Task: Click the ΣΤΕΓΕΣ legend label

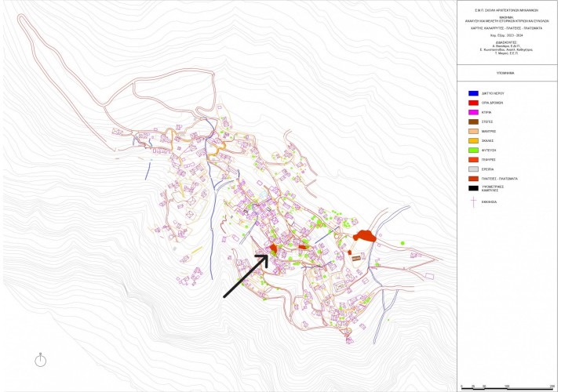Action: [487, 122]
